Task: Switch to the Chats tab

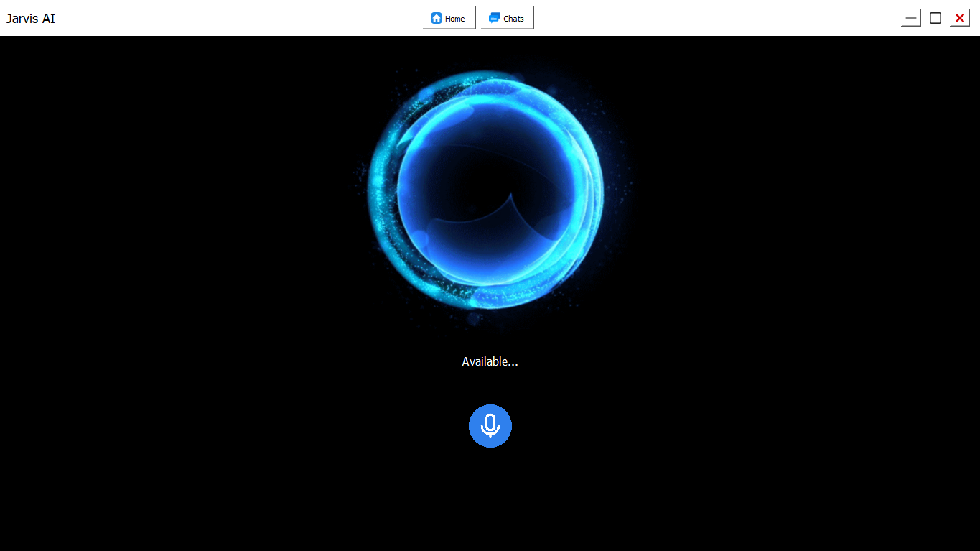Action: pos(507,18)
